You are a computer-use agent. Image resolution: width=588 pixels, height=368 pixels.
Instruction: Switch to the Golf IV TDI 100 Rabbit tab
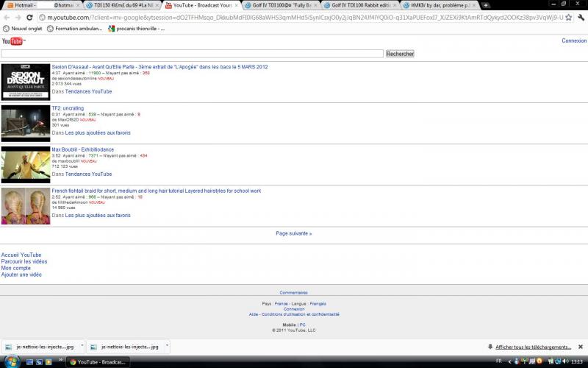point(361,5)
